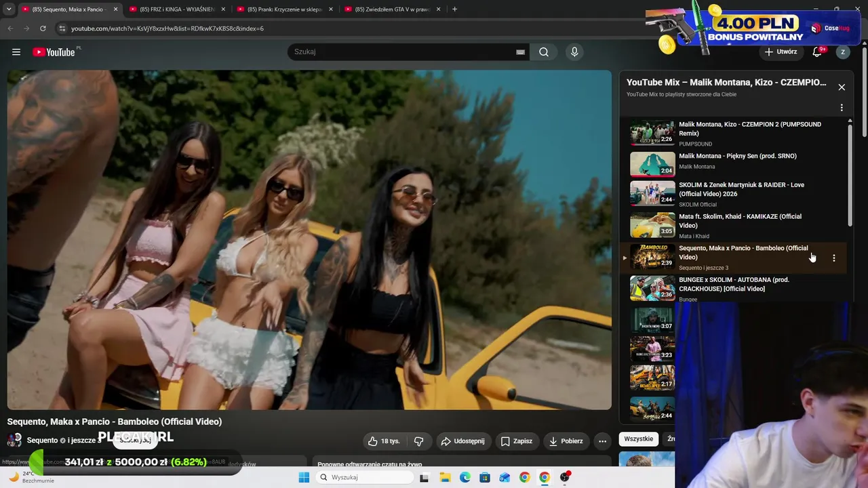Screen dimensions: 868x488
Task: Open YouTube notifications bell
Action: click(817, 52)
